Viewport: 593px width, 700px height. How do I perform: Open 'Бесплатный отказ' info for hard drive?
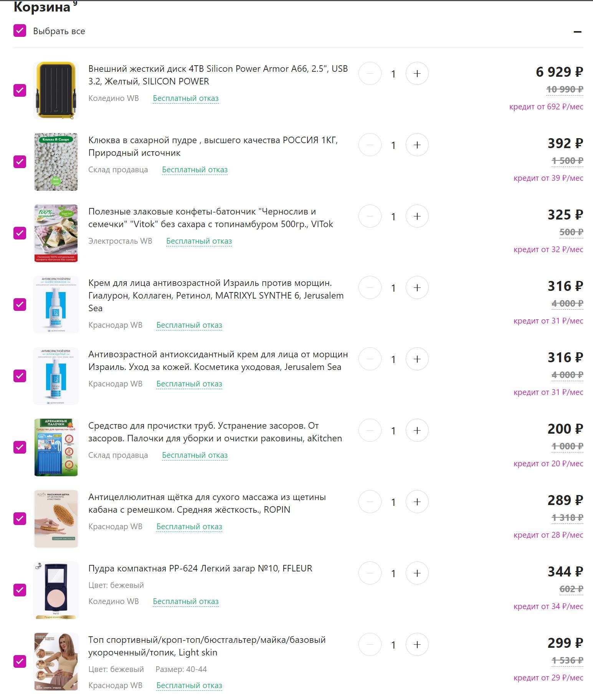185,98
